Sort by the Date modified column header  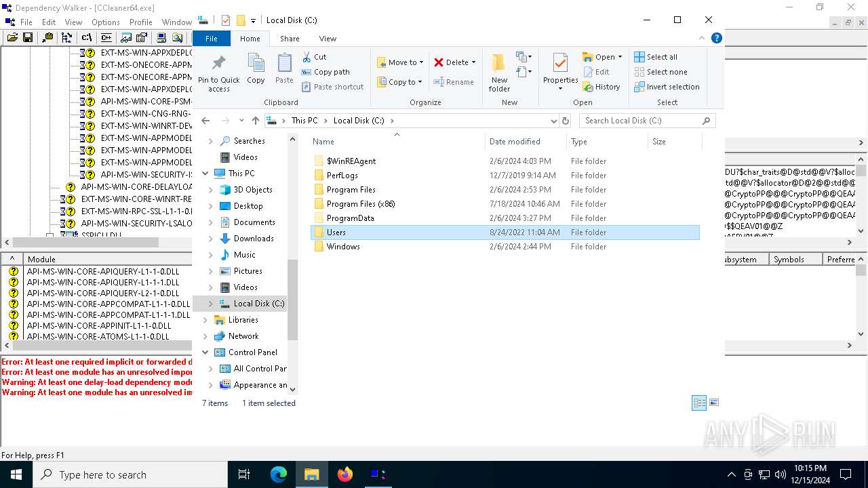point(526,142)
